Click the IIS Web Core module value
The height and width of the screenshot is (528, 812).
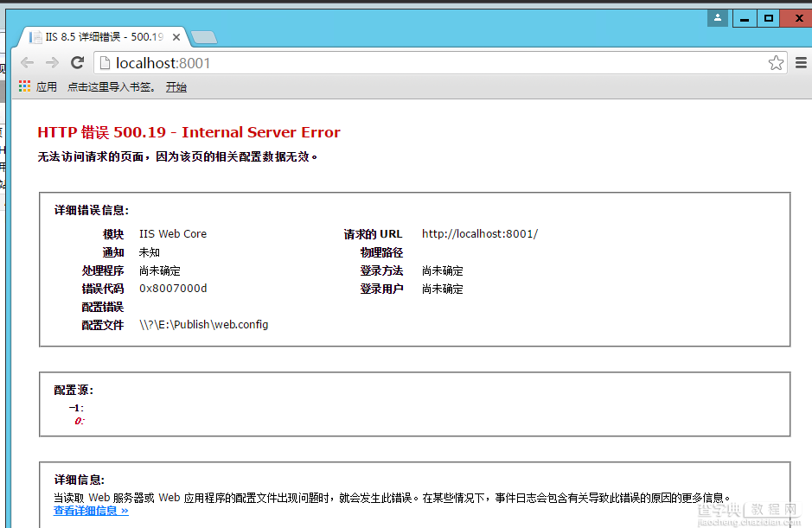tap(172, 234)
